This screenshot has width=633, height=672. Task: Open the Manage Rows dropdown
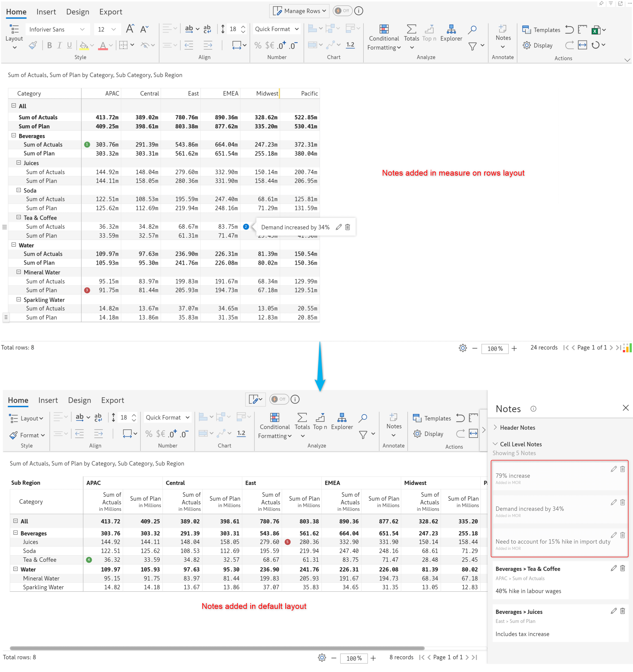[299, 11]
